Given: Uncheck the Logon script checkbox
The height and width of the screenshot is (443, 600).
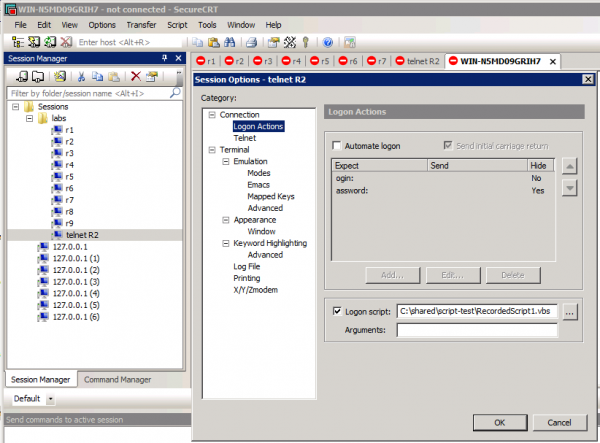Looking at the screenshot, I should point(337,312).
